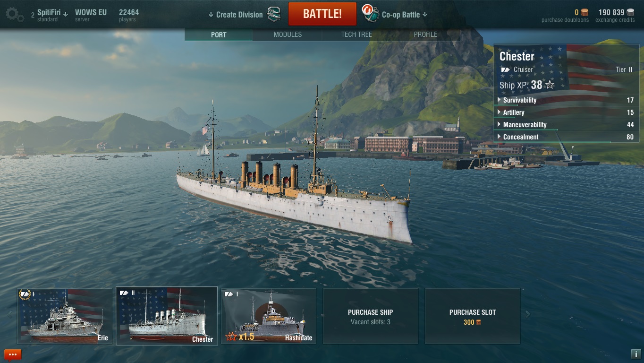Open the settings gear menu
Screen dimensions: 644x363
[14, 15]
